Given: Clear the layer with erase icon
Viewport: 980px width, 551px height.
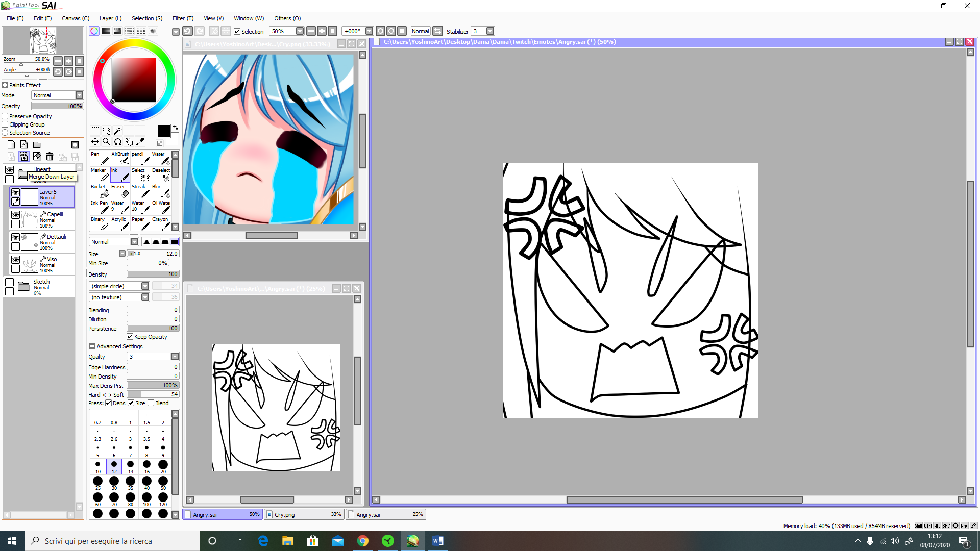Looking at the screenshot, I should 37,156.
